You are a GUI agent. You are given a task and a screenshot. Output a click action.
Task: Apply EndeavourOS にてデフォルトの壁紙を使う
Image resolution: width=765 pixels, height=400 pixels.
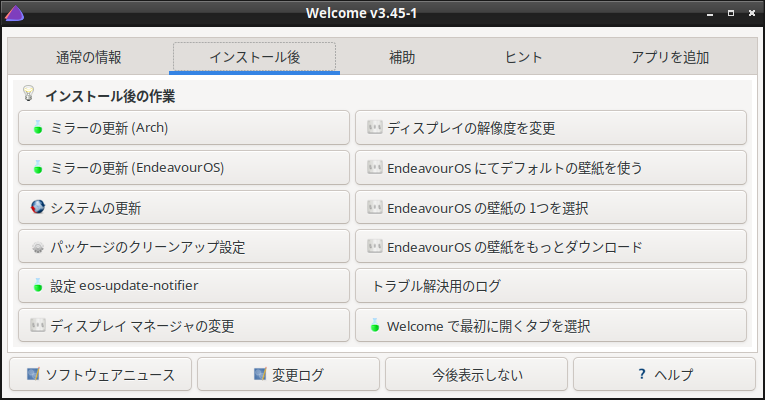[x=551, y=168]
